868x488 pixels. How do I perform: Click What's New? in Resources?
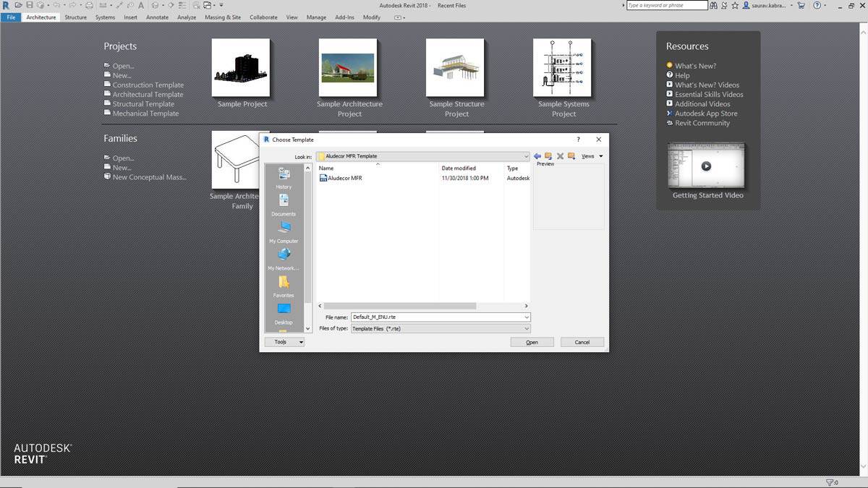click(x=696, y=66)
